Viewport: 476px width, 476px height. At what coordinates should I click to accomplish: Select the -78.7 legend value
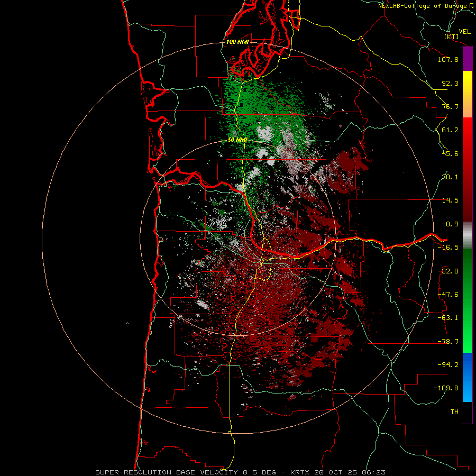pyautogui.click(x=448, y=342)
